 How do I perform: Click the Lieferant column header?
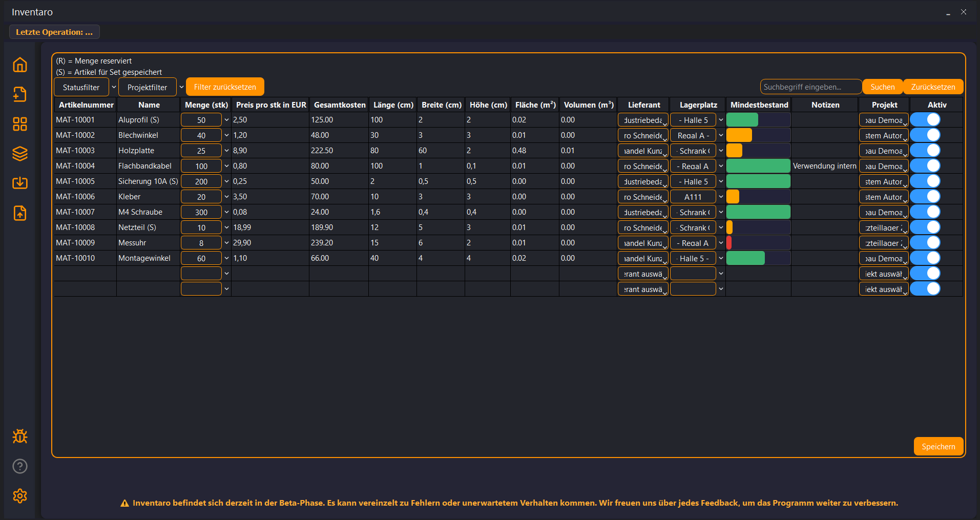pos(643,105)
